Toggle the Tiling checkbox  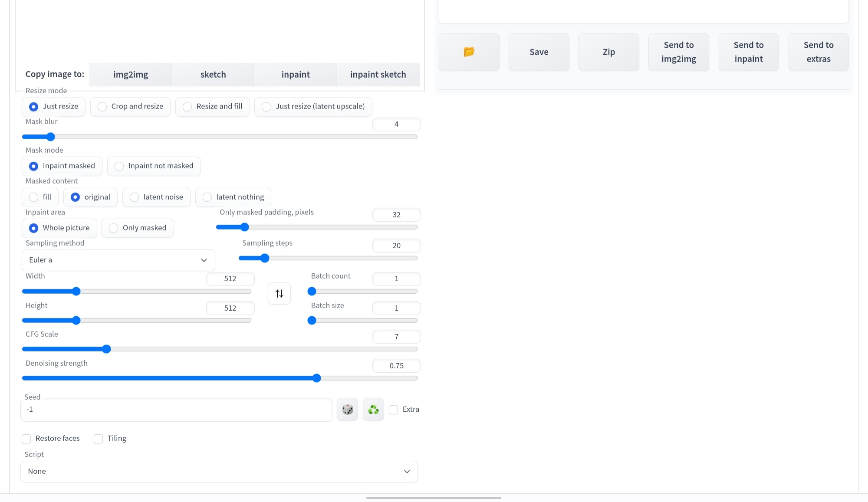[99, 439]
